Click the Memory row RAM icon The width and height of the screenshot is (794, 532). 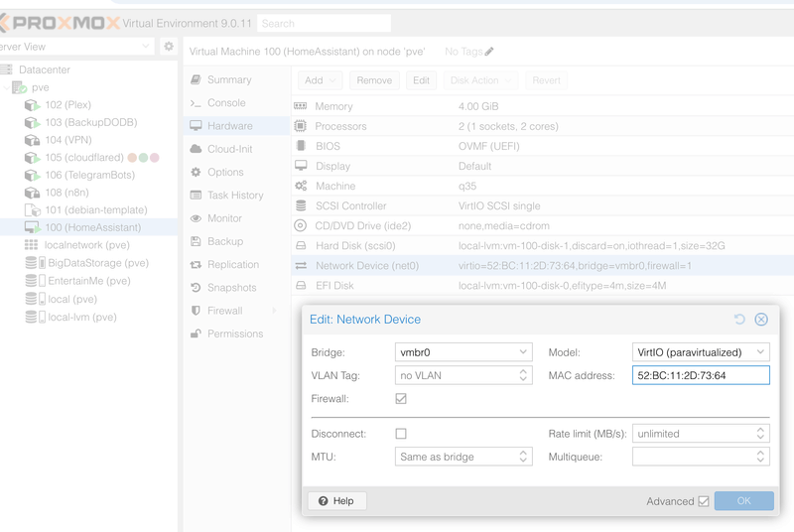pos(301,106)
